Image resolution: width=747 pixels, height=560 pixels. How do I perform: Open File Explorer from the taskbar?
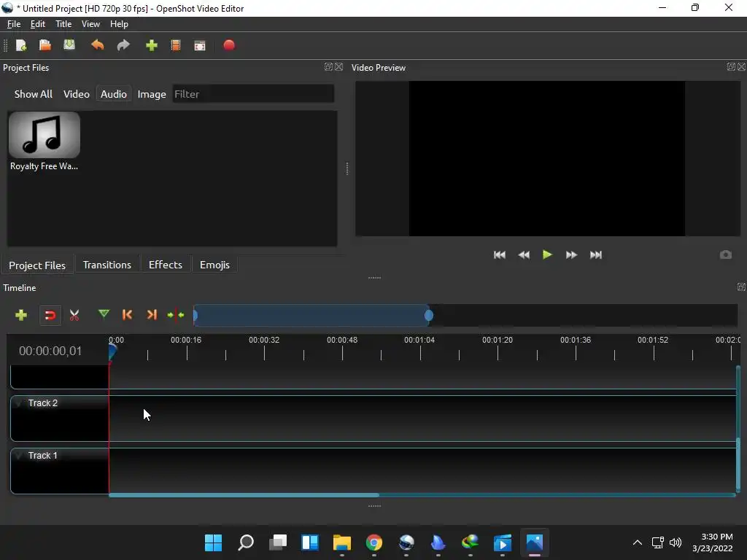[342, 542]
